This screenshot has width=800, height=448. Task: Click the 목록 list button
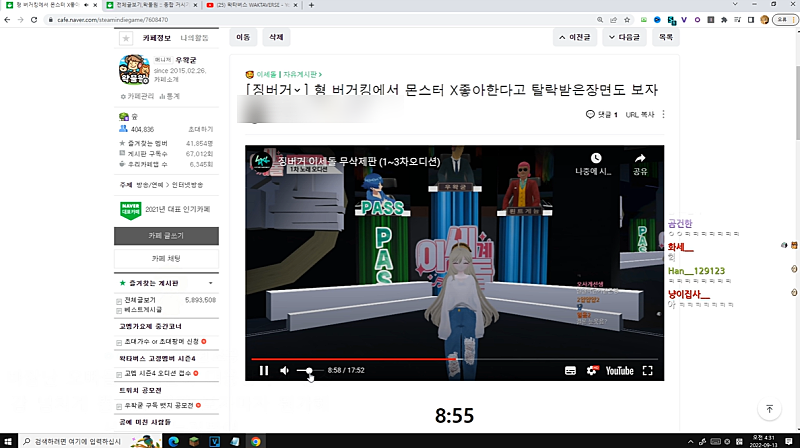click(x=664, y=37)
